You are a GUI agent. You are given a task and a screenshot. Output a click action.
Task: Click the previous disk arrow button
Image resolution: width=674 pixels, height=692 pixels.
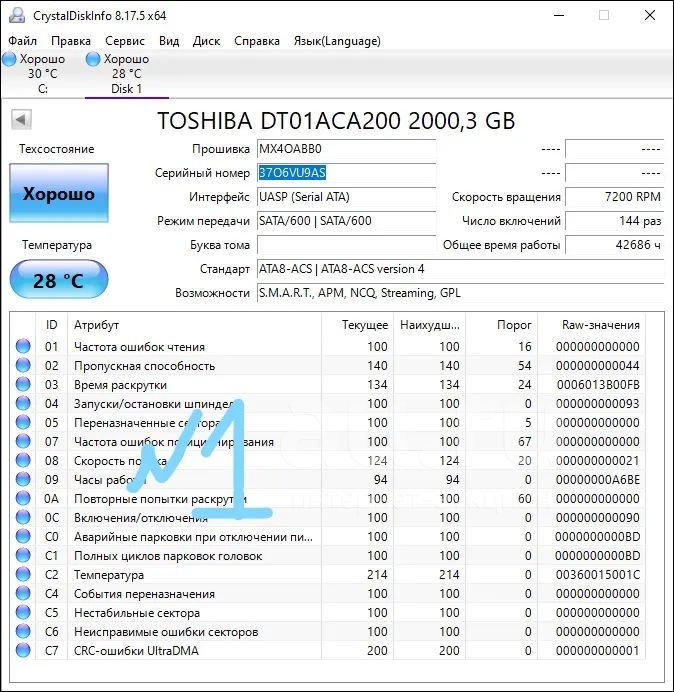click(21, 120)
